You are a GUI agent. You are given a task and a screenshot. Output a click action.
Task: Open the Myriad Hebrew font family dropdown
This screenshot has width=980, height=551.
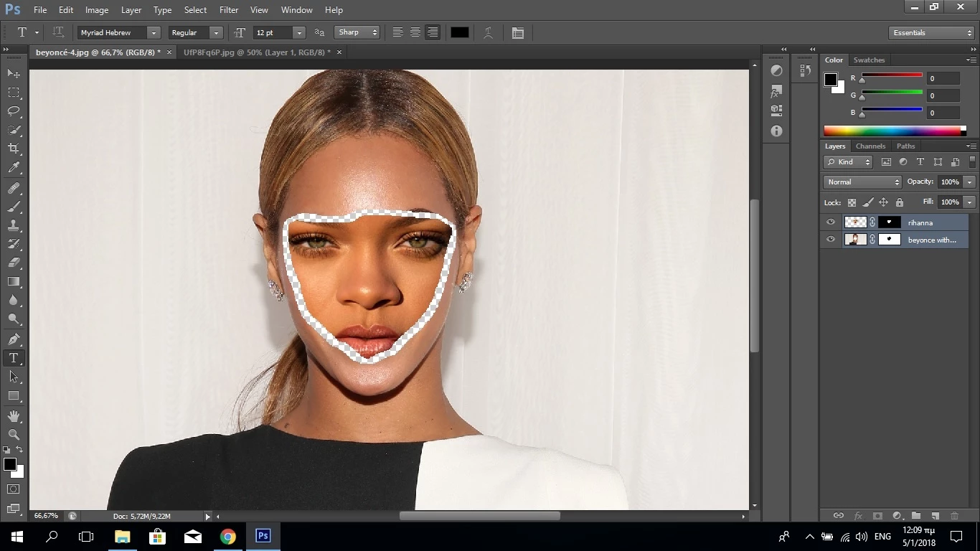(x=154, y=32)
